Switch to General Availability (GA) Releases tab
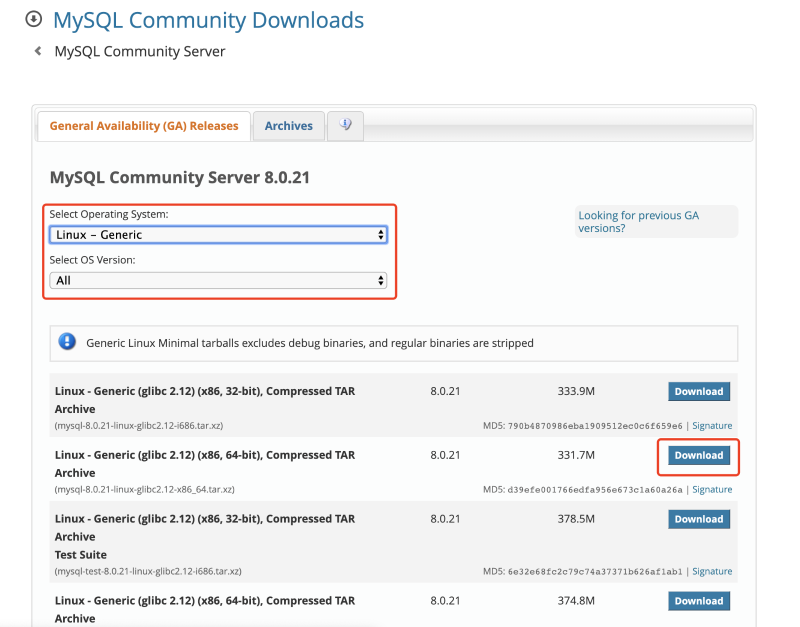Screen dimensions: 800x627 point(144,126)
